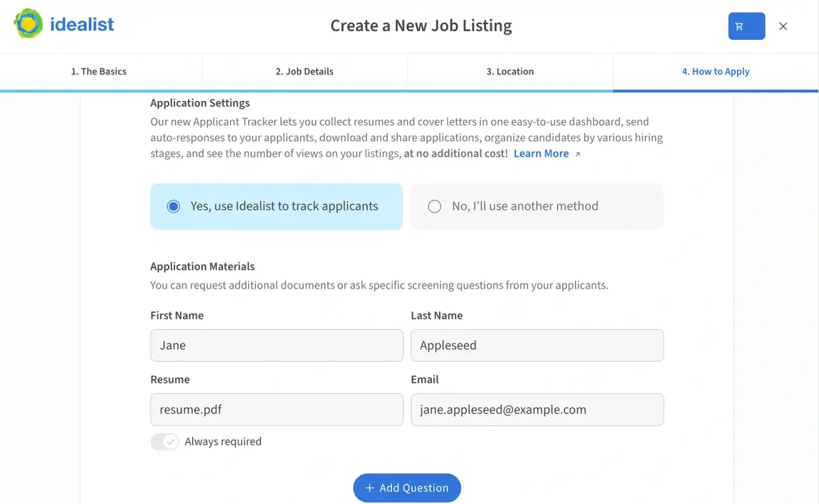
Task: Select Yes, use Idealist to track applicants
Action: coord(276,206)
